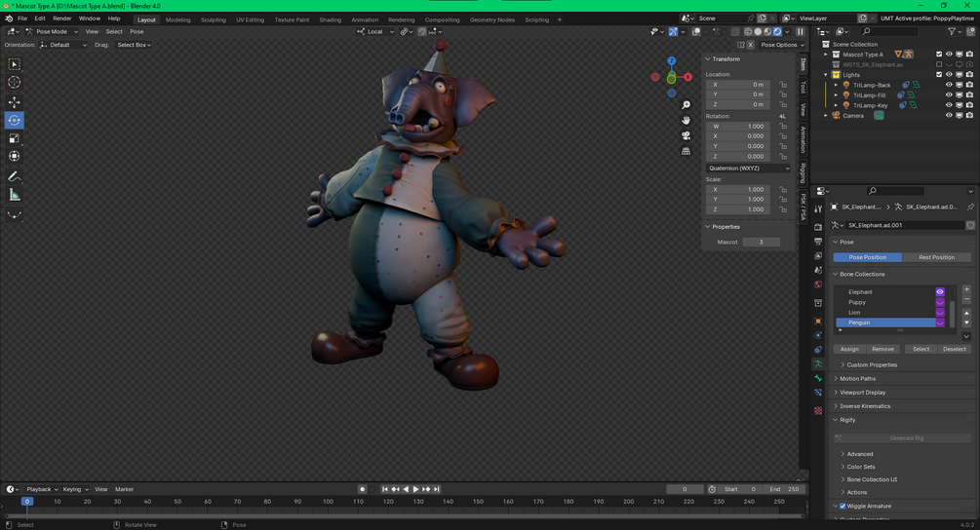This screenshot has height=530, width=980.
Task: Select the 3D Cursor tool
Action: [x=15, y=83]
